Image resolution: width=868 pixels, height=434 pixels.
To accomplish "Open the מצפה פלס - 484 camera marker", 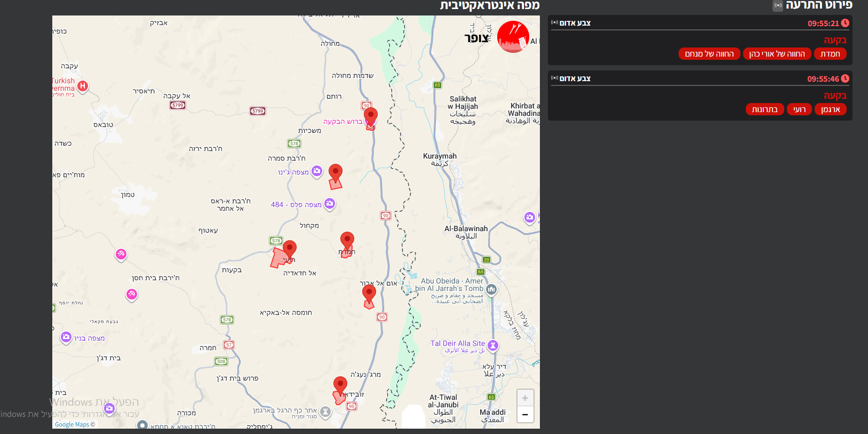I will coord(330,203).
